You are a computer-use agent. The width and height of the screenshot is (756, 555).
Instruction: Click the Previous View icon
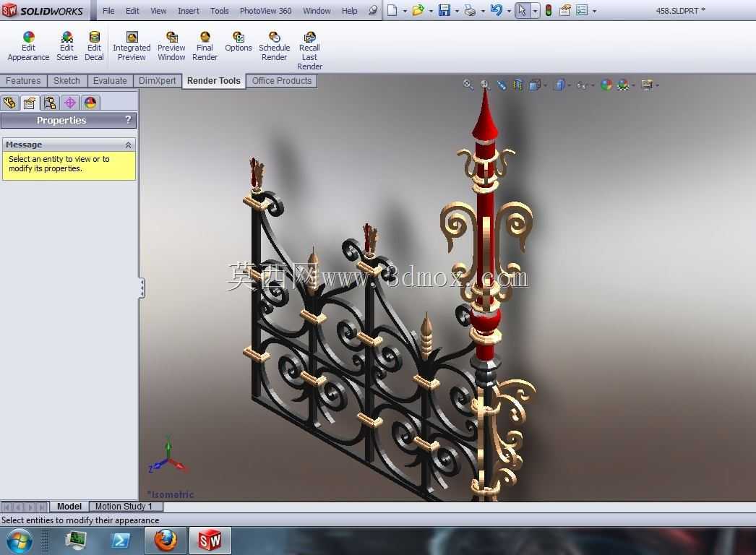(502, 85)
